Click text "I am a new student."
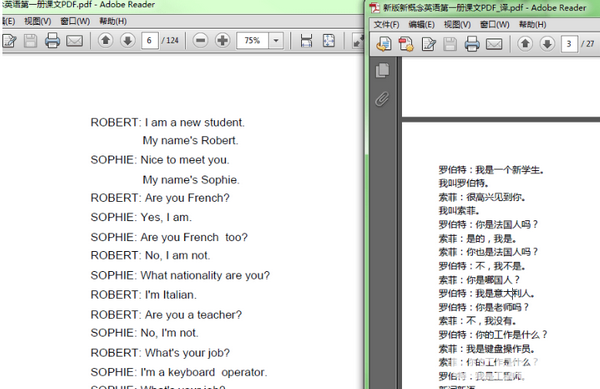 click(194, 122)
